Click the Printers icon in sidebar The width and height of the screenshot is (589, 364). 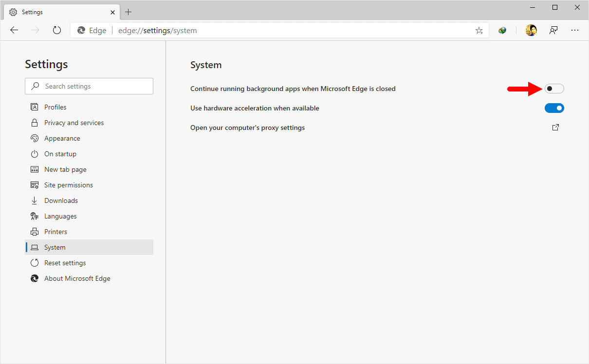34,232
